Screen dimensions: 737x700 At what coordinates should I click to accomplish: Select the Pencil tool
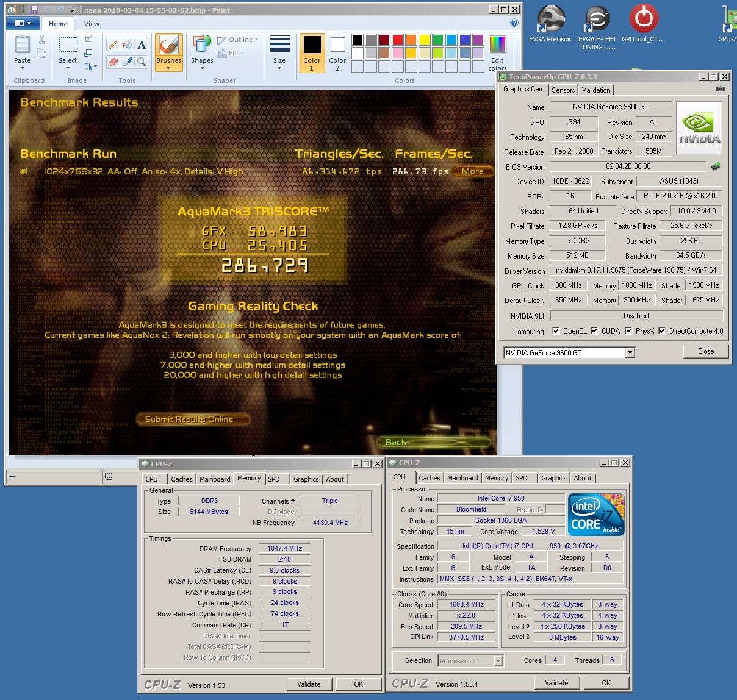coord(113,45)
